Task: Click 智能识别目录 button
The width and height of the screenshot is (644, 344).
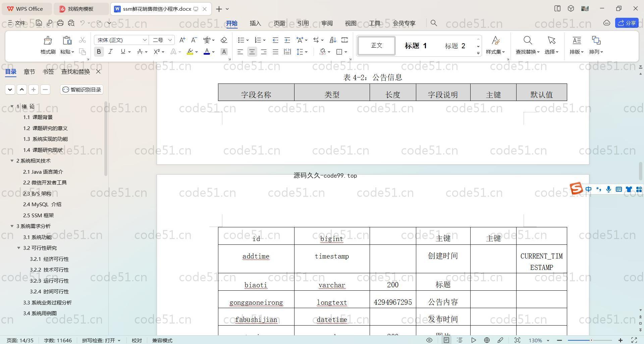Action: pos(82,90)
